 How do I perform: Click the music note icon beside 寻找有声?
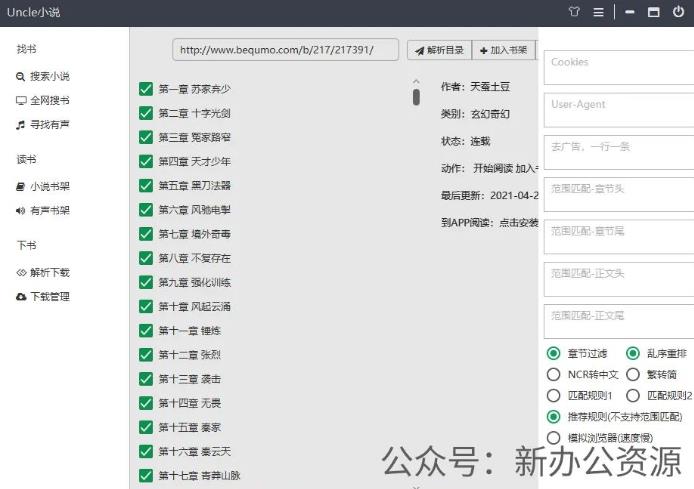(x=20, y=125)
